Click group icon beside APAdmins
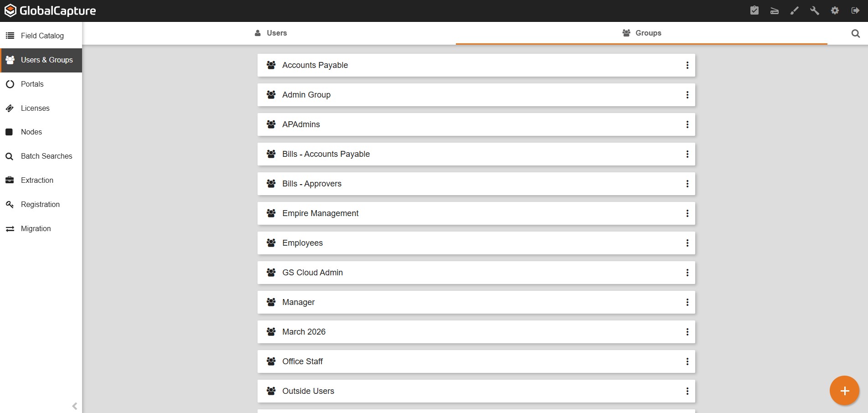 point(271,124)
